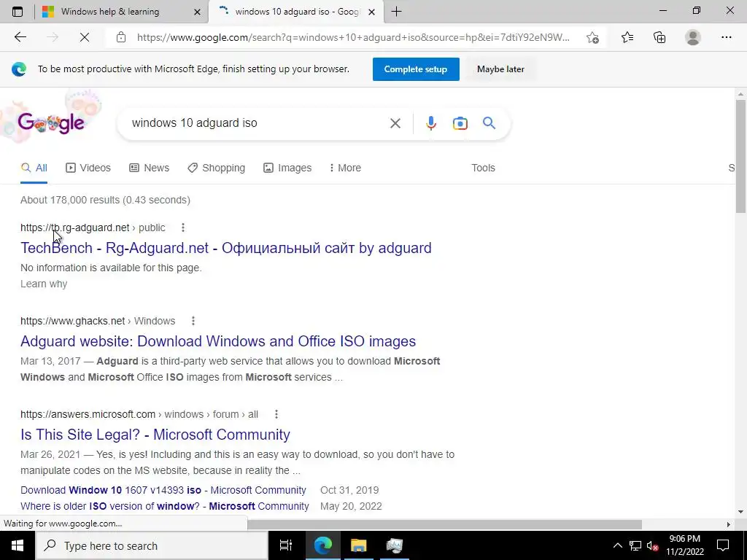Add this page to favorites star icon
The width and height of the screenshot is (747, 560).
coord(592,37)
